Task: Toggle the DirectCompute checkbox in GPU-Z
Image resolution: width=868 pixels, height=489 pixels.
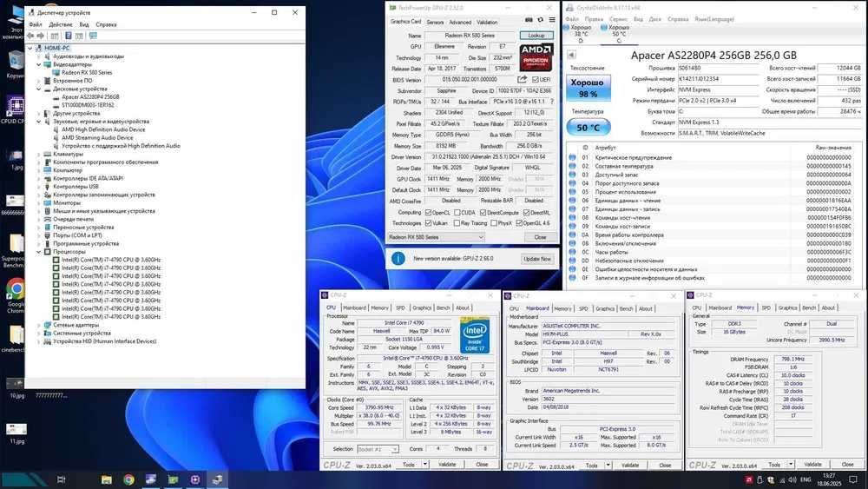Action: point(483,213)
